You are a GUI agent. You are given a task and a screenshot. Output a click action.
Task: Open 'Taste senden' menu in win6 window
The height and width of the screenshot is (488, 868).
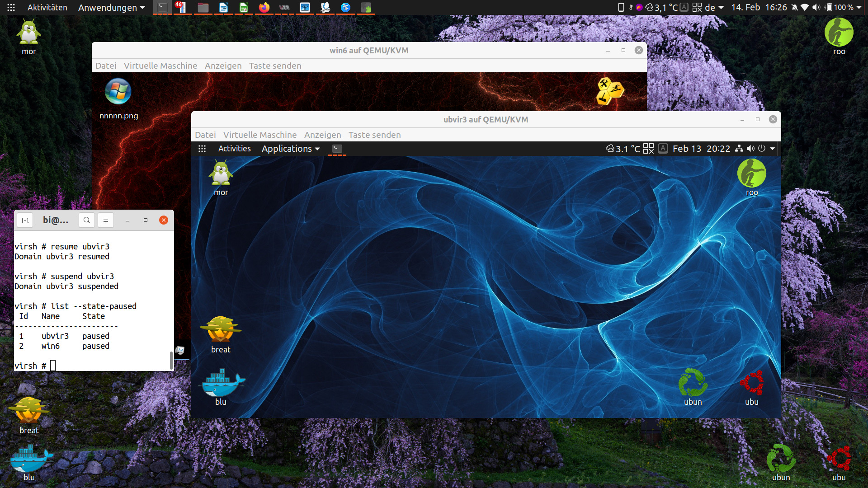point(275,66)
